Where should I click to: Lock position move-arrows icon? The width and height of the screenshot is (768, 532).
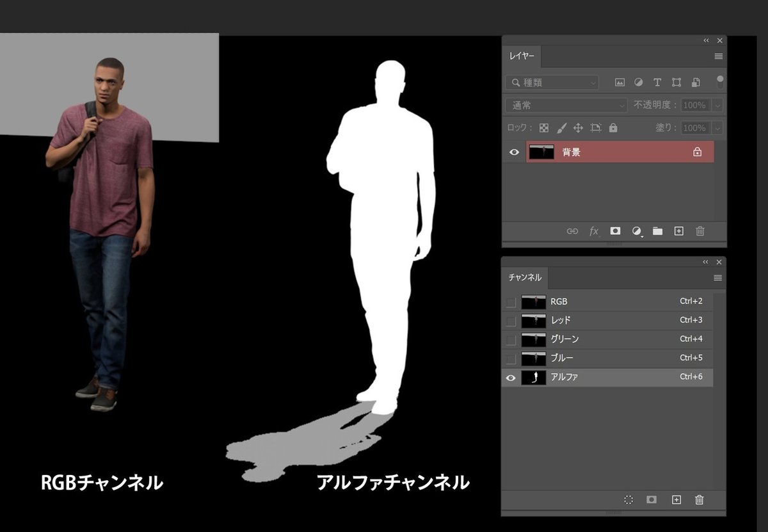pos(578,128)
